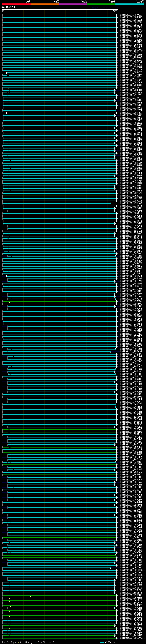Open hit UniRef100_A1DHR0
This screenshot has height=644, width=146.
tap(131, 273)
